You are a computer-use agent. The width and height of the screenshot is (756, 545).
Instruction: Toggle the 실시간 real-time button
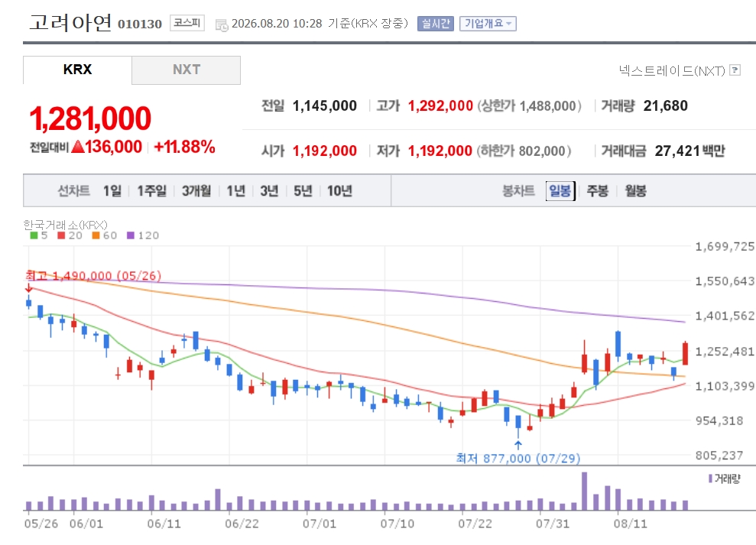[x=436, y=23]
